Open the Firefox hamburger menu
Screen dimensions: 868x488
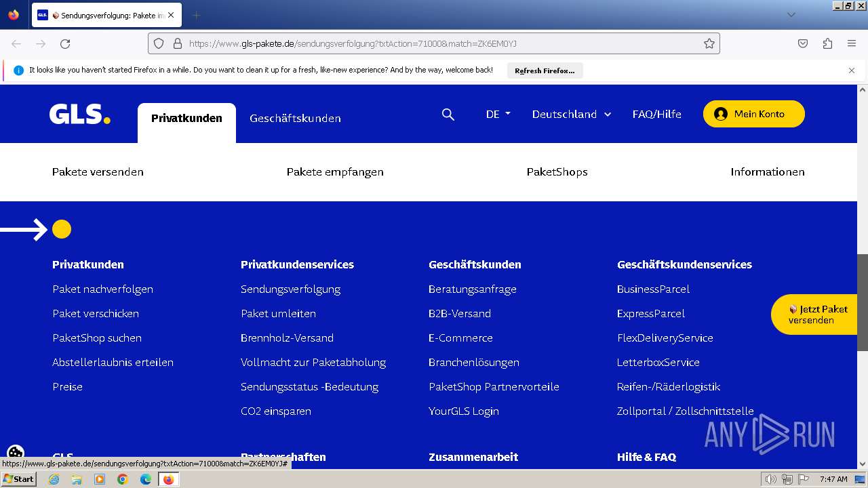(852, 43)
